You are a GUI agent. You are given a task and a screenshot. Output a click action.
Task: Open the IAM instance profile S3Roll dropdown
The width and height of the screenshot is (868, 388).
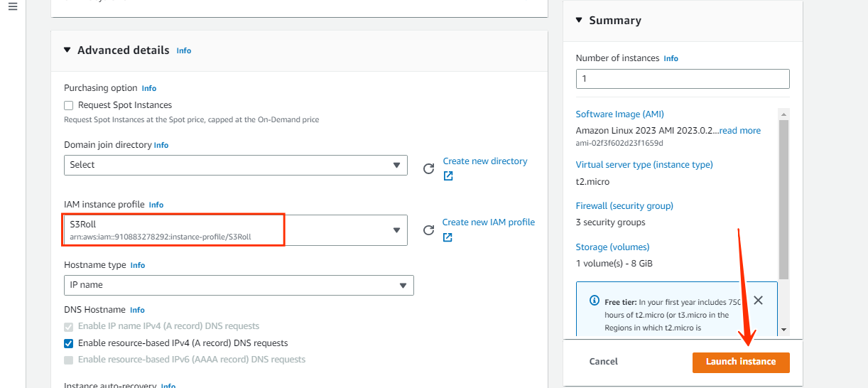click(x=236, y=230)
